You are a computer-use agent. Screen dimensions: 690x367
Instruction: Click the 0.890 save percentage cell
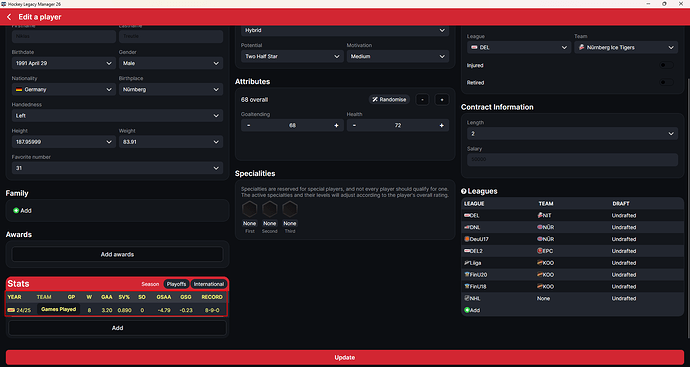(125, 310)
